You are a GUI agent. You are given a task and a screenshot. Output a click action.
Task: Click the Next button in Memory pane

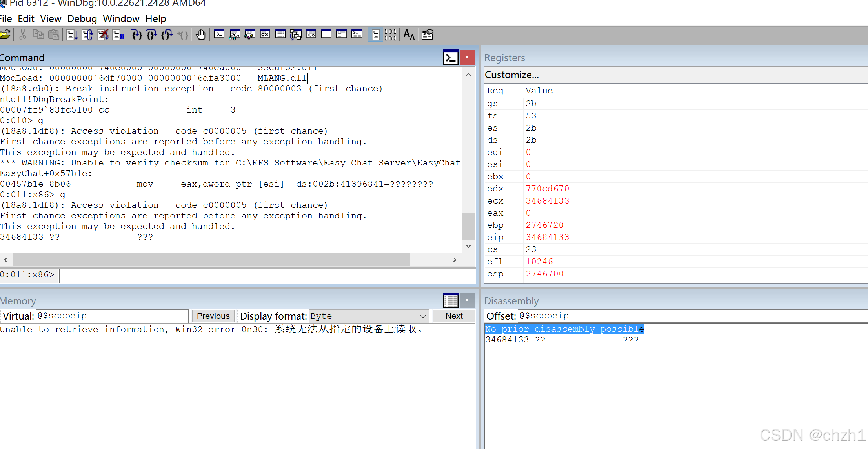[x=454, y=316]
